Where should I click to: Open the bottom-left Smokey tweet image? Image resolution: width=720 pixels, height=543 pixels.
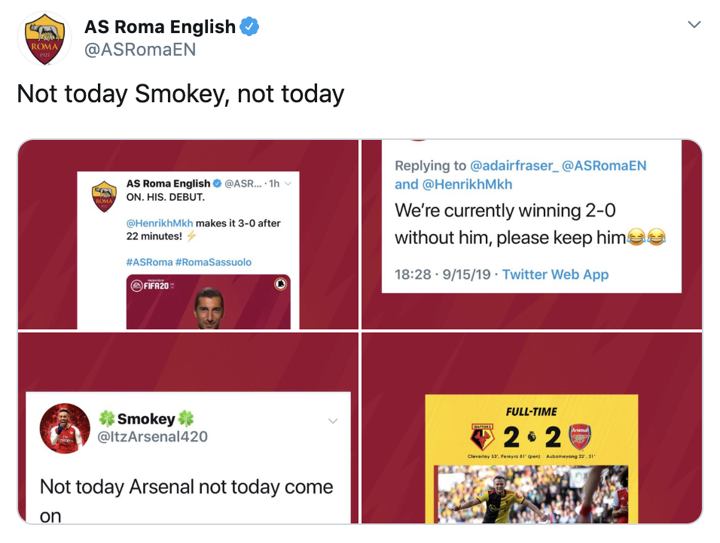pyautogui.click(x=188, y=429)
